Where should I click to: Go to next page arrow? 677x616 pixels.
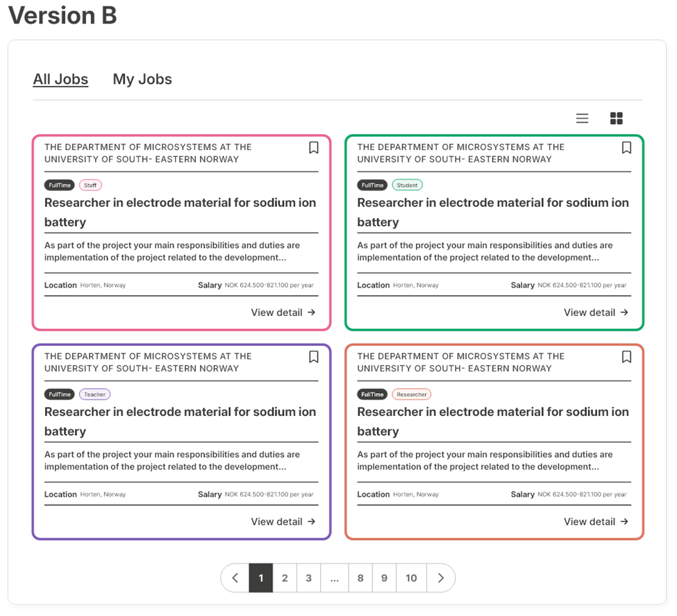[x=441, y=578]
